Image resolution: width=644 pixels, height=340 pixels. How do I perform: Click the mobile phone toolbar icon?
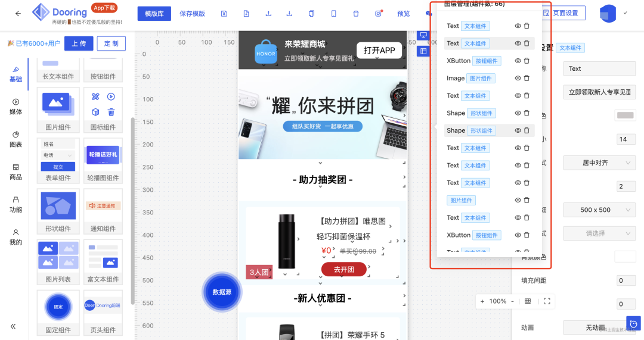pos(333,14)
